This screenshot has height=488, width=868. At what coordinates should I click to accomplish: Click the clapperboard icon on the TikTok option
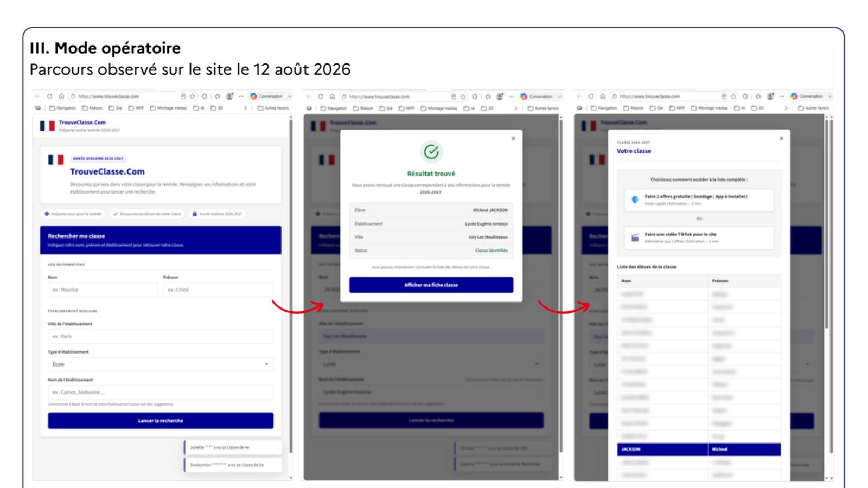coord(635,237)
